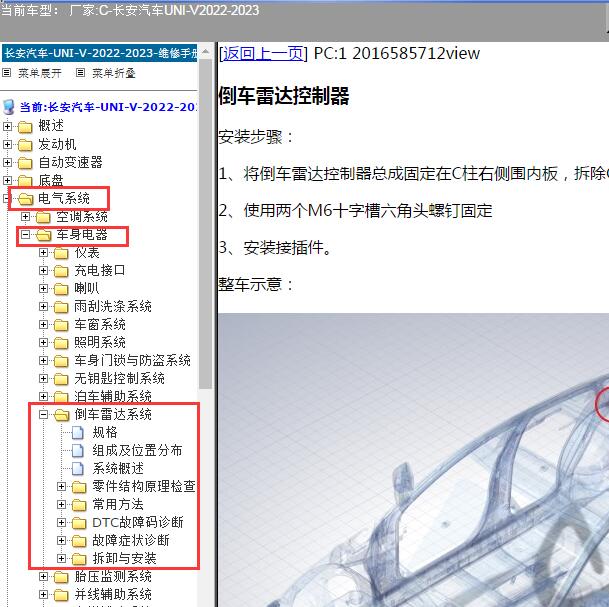The width and height of the screenshot is (609, 607).
Task: Open the 组成及位置分布 page
Action: click(137, 450)
